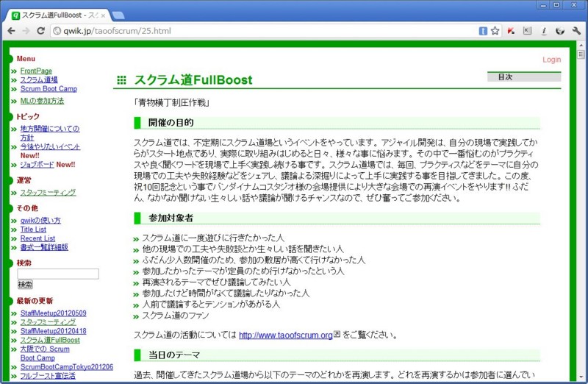The image size is (588, 384).
Task: Open the StaffMeetup20120418 link
Action: 53,331
